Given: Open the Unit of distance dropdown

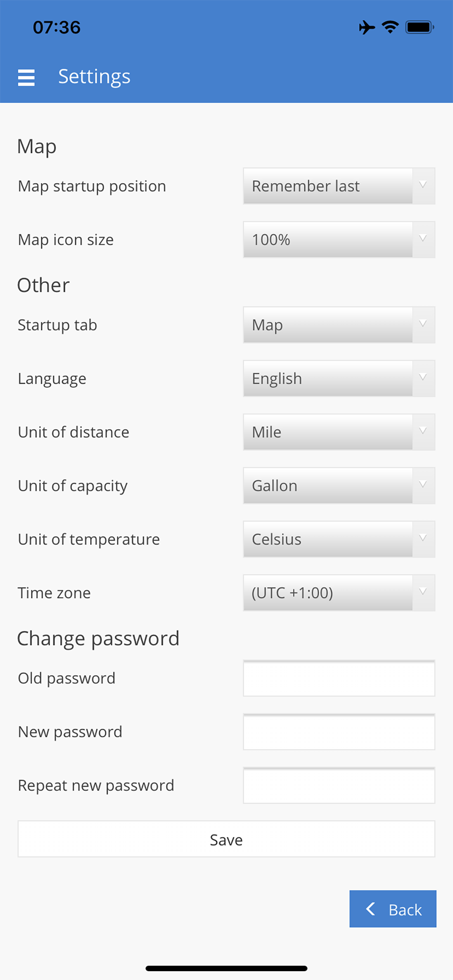Looking at the screenshot, I should click(339, 432).
